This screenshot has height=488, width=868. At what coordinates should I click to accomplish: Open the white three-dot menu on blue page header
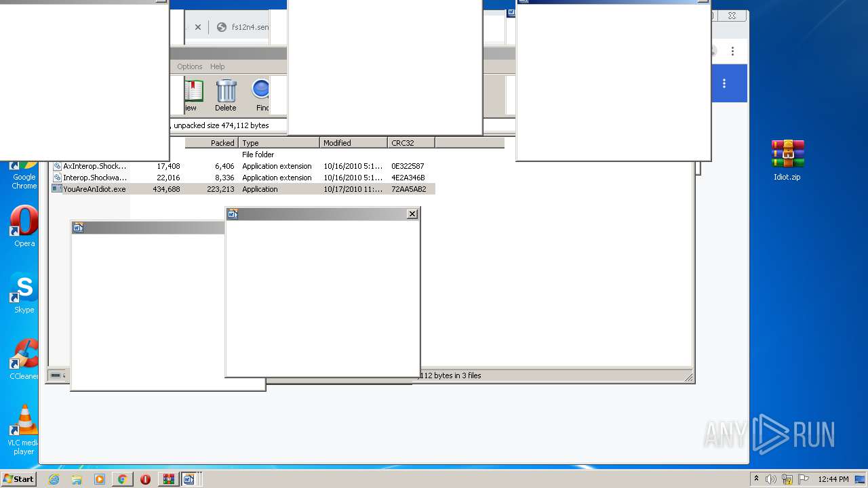click(x=724, y=83)
